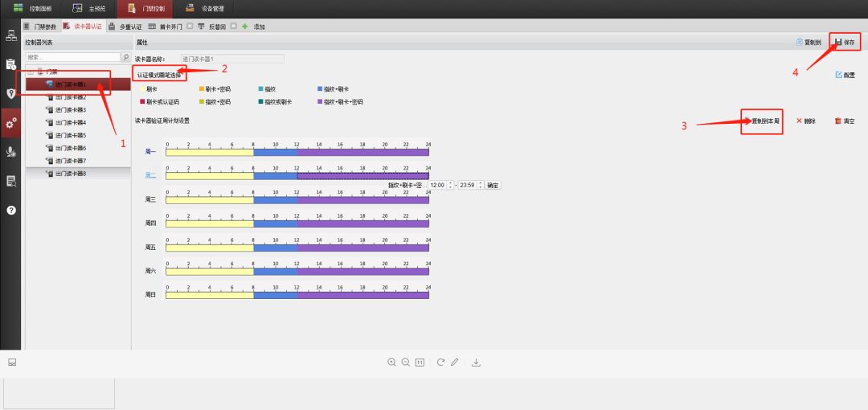The width and height of the screenshot is (868, 410).
Task: Click the 清空 trash can icon
Action: (x=837, y=121)
